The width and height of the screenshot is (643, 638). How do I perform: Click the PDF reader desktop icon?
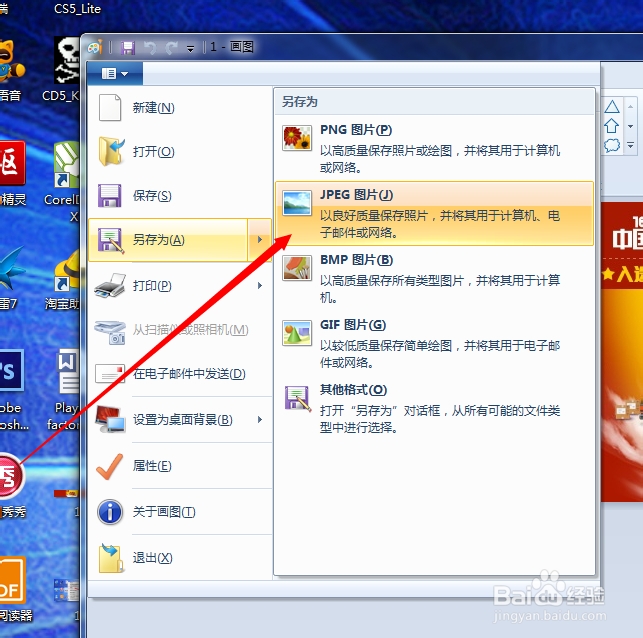[x=12, y=579]
